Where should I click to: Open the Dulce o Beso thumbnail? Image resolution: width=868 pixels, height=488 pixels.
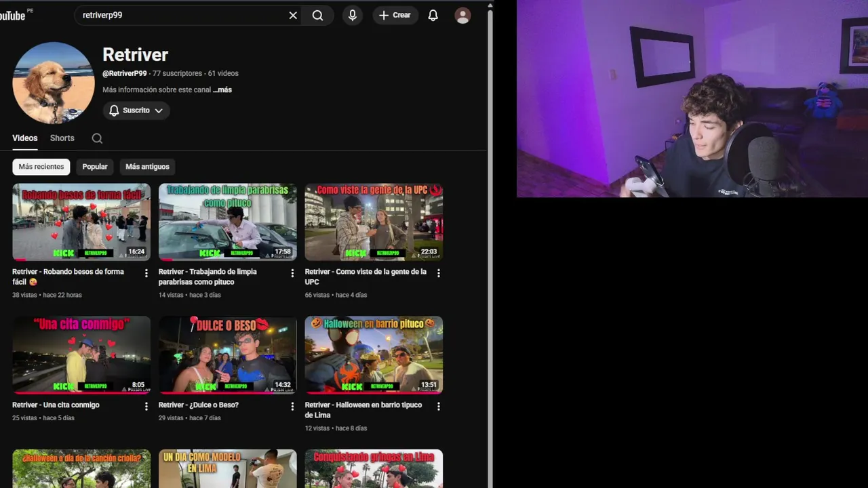click(x=228, y=355)
